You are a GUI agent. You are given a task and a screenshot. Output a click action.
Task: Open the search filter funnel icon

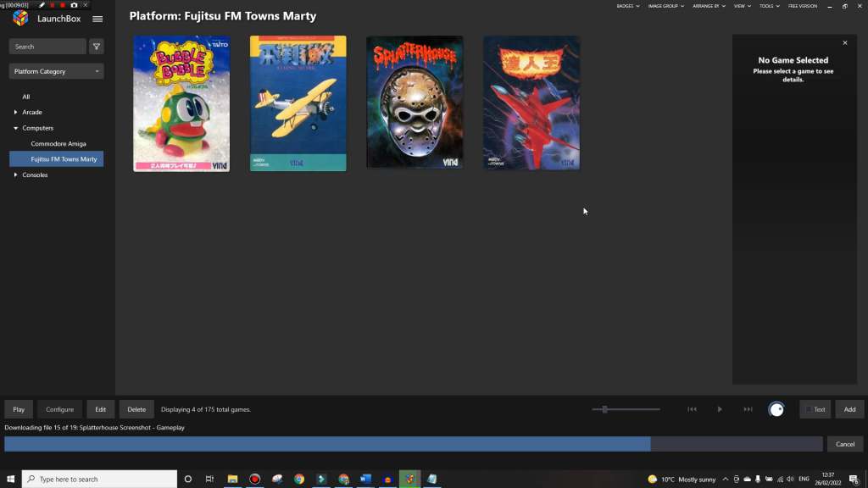point(97,47)
